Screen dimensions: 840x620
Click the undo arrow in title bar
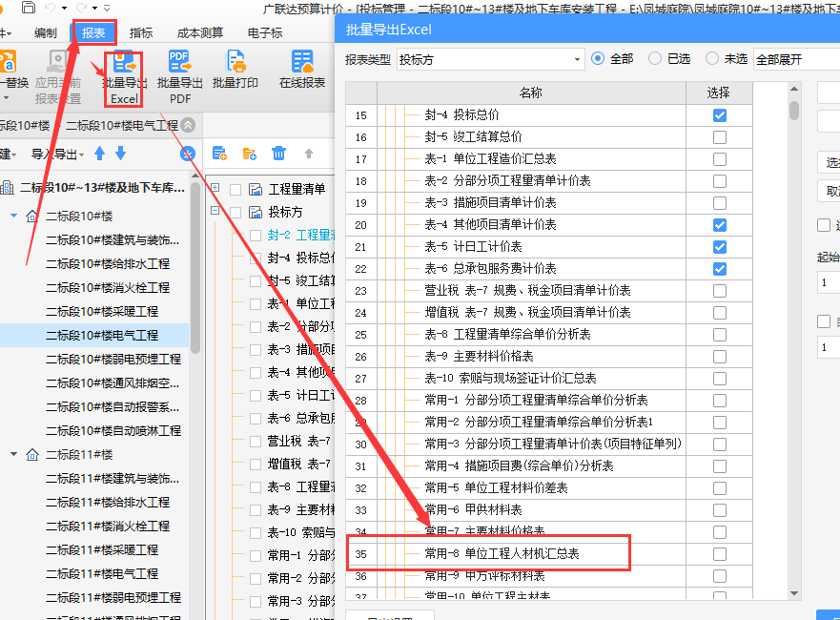coord(51,8)
